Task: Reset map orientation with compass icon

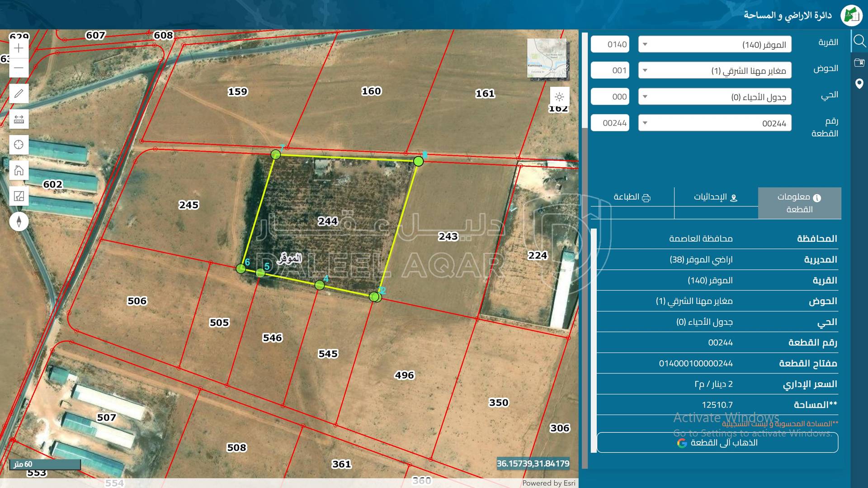Action: [19, 221]
